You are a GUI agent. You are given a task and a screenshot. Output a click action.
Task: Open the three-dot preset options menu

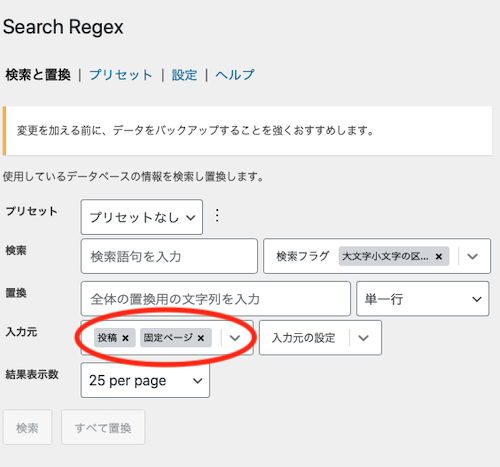point(217,215)
